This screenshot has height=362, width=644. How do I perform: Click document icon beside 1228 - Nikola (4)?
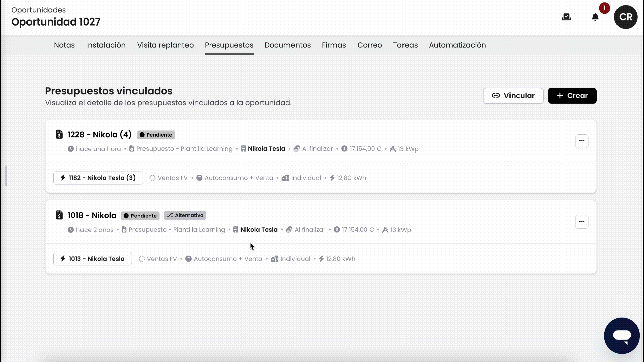coord(59,134)
